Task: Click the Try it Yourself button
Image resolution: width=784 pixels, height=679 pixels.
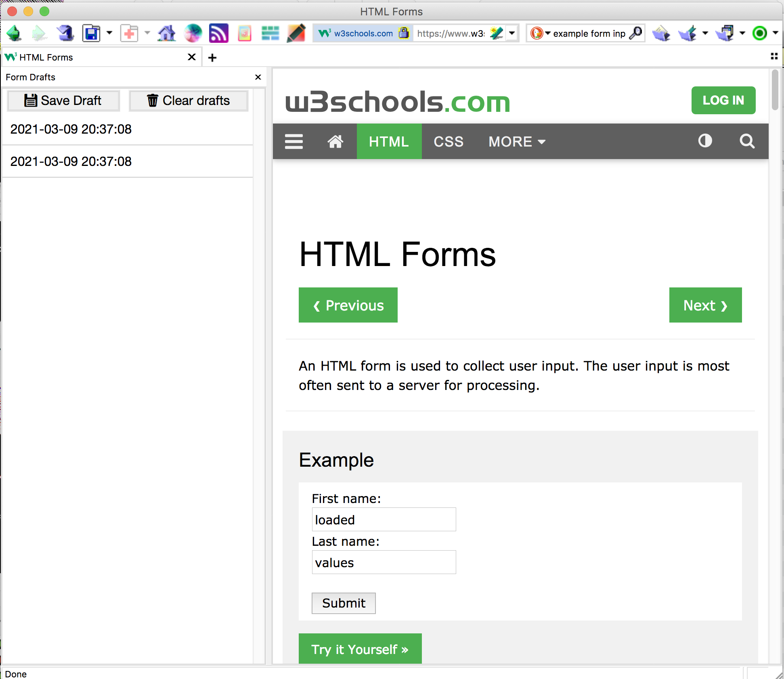Action: click(x=360, y=649)
